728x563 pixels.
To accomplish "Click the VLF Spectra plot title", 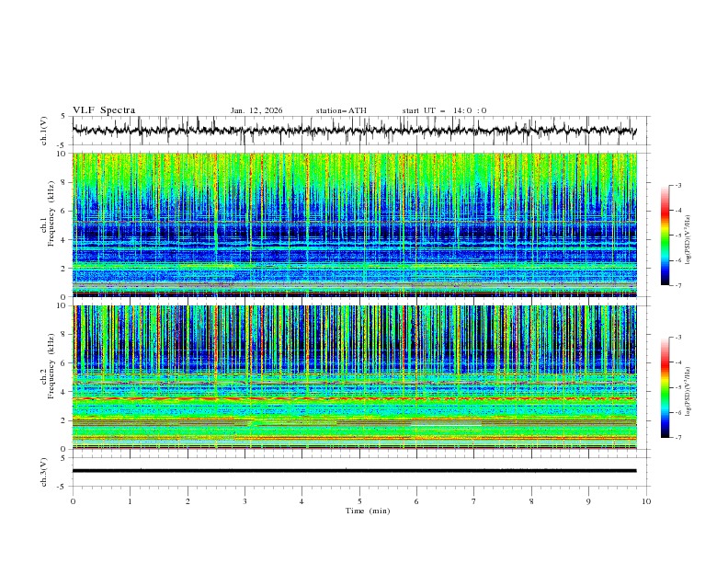I will (104, 110).
